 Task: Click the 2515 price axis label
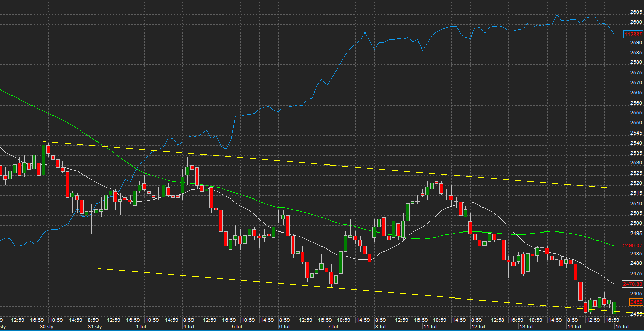[636, 193]
